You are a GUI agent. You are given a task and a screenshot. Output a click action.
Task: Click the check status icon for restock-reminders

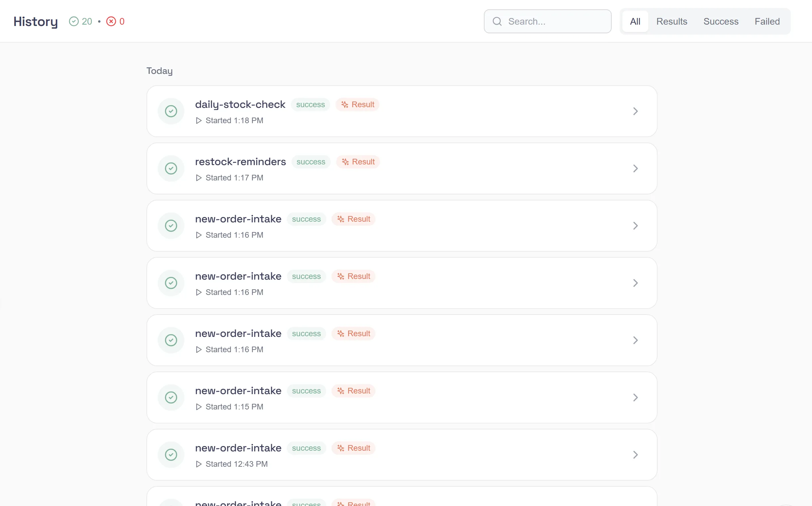(x=171, y=168)
